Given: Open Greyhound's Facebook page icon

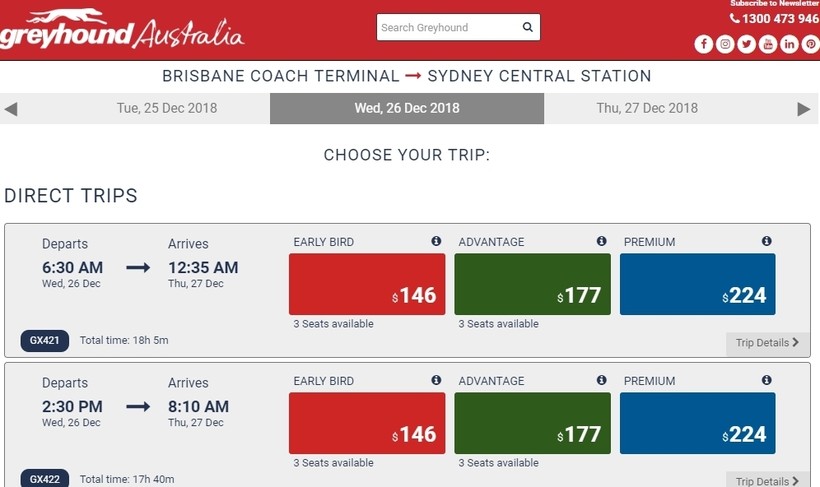Looking at the screenshot, I should pos(704,44).
